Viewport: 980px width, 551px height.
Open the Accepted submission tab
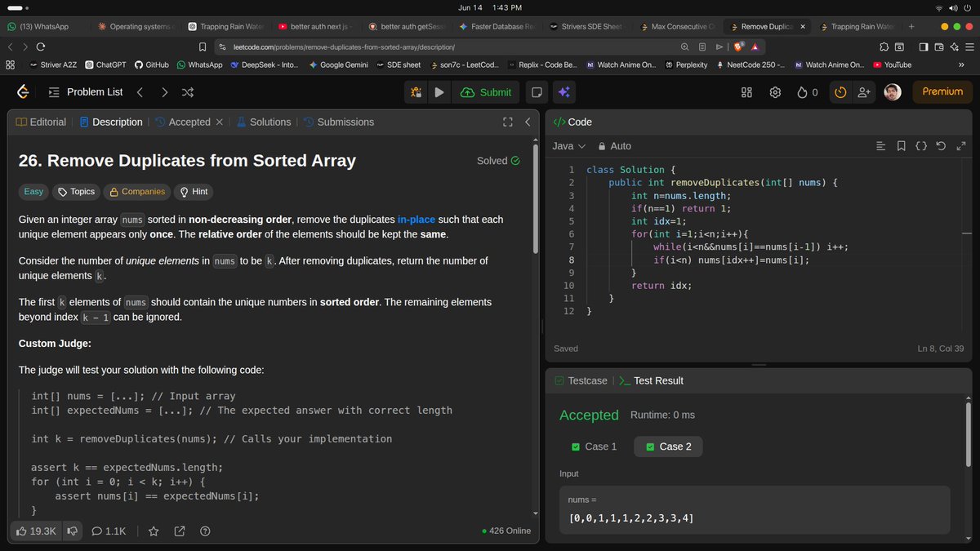pos(182,122)
